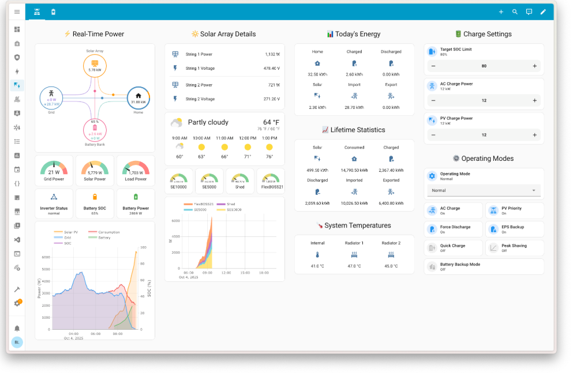Click the partly cloudy weather icon

pos(178,122)
